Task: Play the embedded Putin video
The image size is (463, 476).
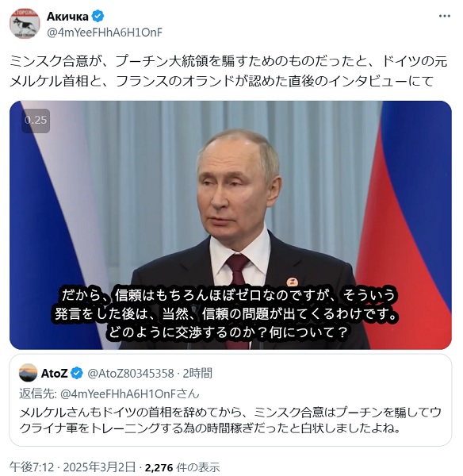Action: 231,225
